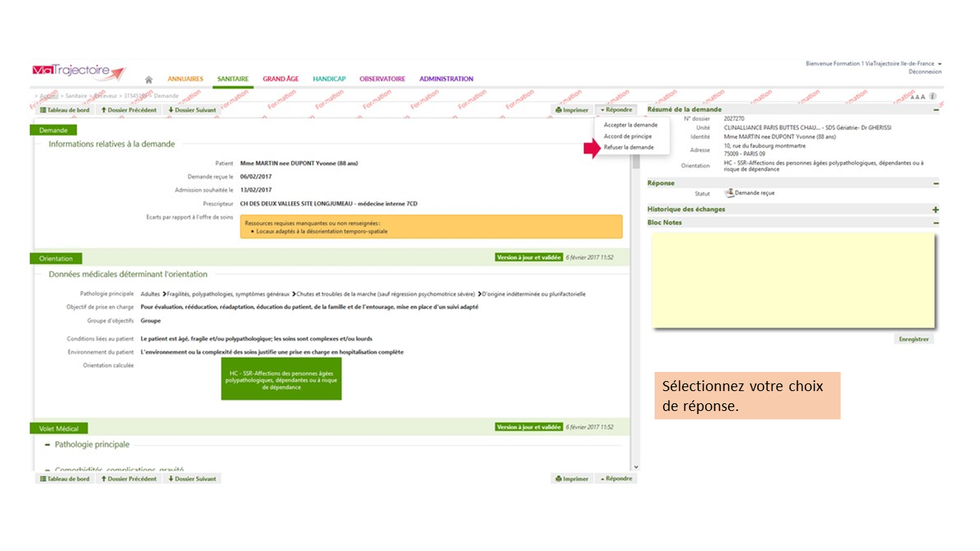The height and width of the screenshot is (551, 980).
Task: Click the home icon in navigation bar
Action: point(149,80)
